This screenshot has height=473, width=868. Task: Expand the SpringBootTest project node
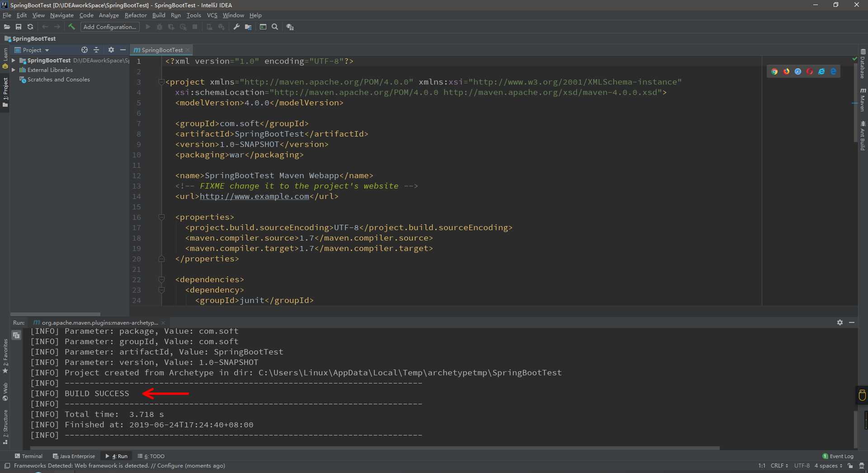click(14, 60)
